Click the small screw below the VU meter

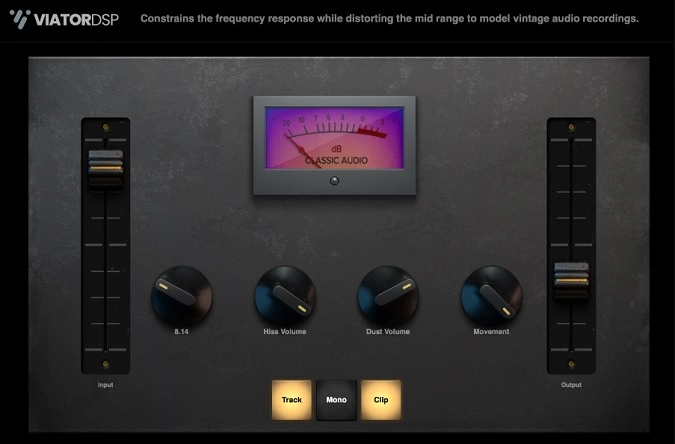point(334,181)
